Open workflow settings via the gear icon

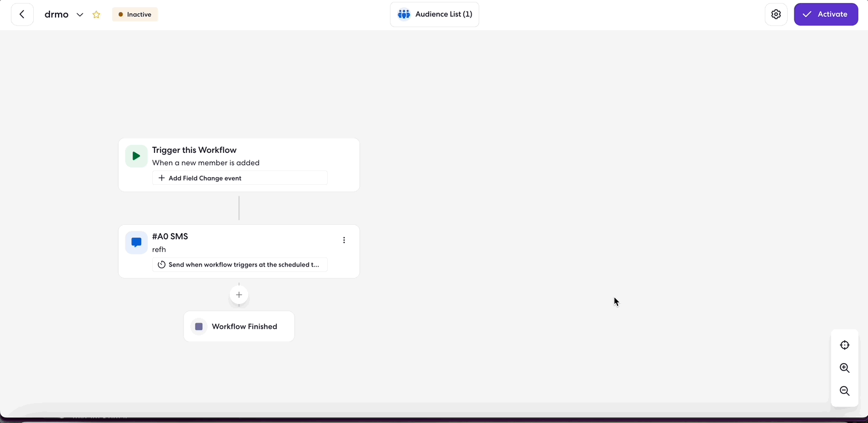pyautogui.click(x=776, y=14)
